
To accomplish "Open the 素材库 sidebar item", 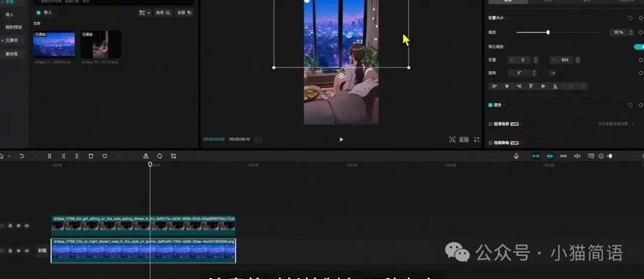I will point(11,54).
